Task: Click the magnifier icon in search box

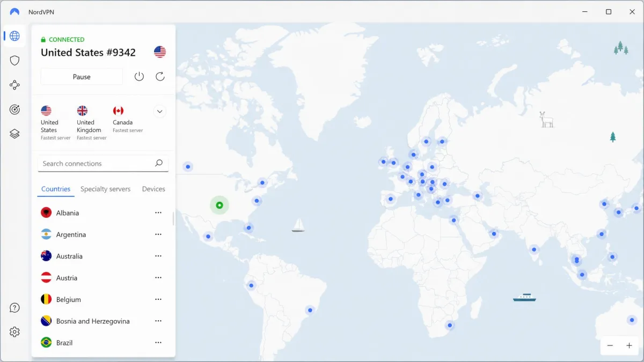Action: [x=159, y=163]
